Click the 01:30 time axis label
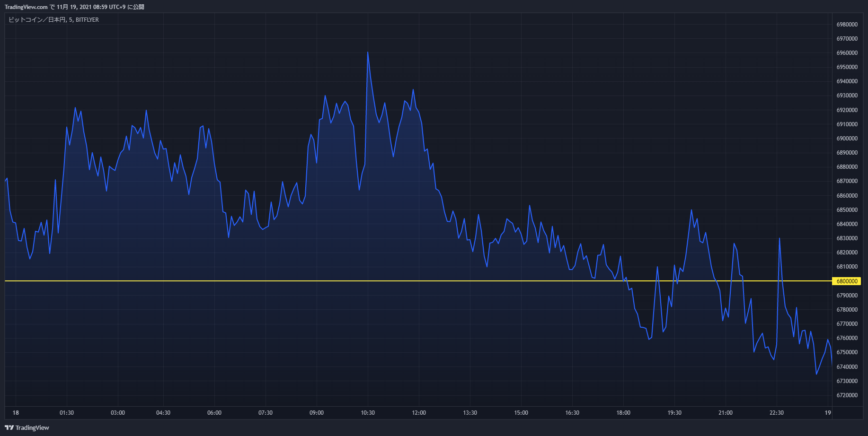The image size is (868, 436). tap(67, 413)
